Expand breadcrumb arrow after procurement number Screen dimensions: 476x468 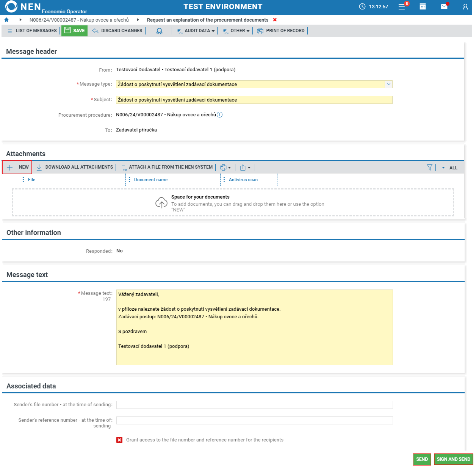tap(138, 20)
